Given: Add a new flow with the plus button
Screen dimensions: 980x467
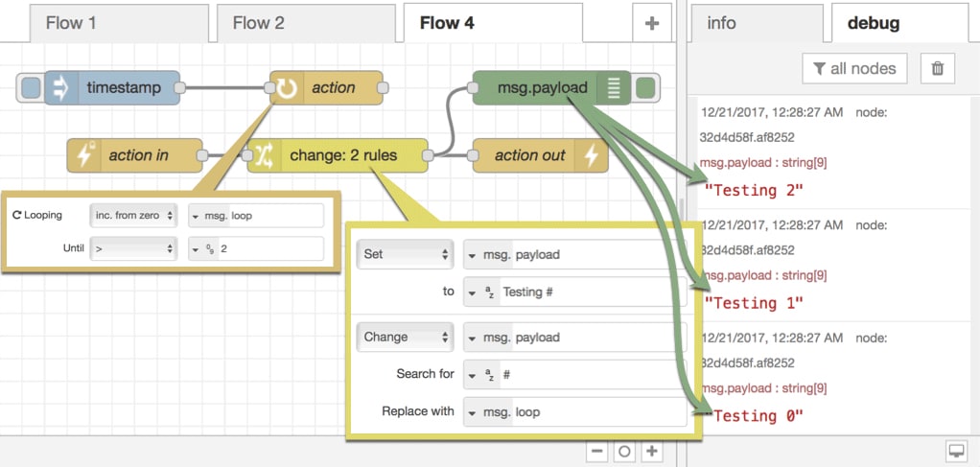Looking at the screenshot, I should [652, 24].
